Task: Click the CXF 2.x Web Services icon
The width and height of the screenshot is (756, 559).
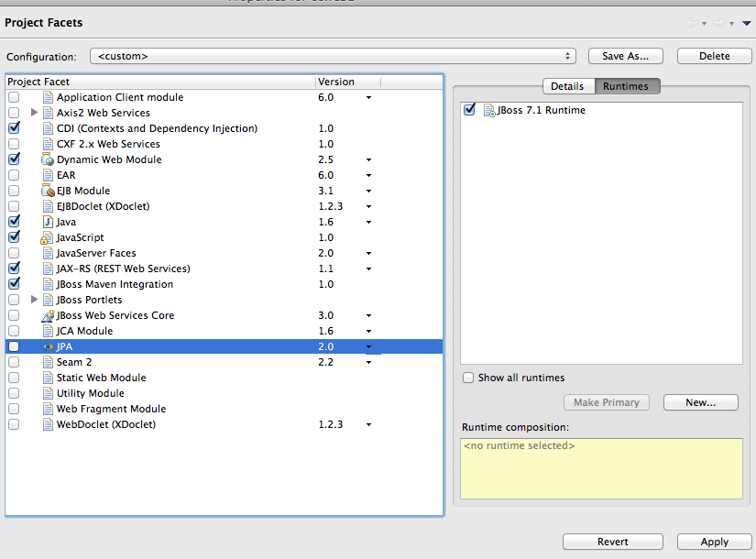Action: coord(48,144)
